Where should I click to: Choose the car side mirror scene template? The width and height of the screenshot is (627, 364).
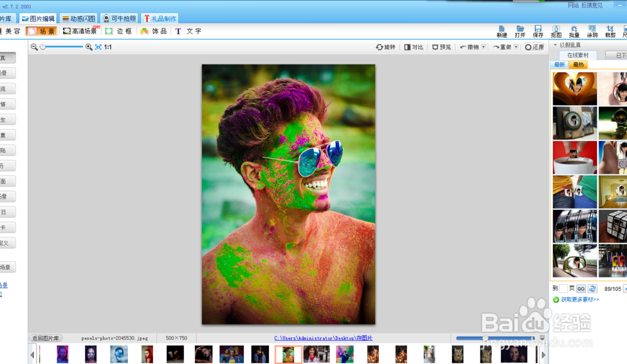point(574,261)
